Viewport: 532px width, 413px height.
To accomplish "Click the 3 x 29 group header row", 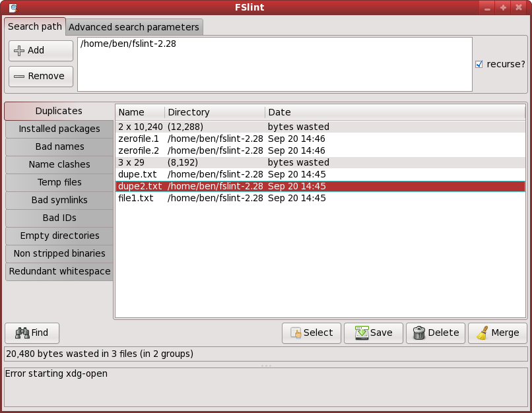I will (x=320, y=162).
